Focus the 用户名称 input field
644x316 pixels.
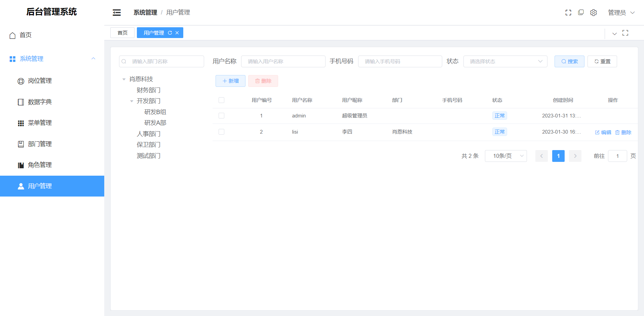point(283,61)
